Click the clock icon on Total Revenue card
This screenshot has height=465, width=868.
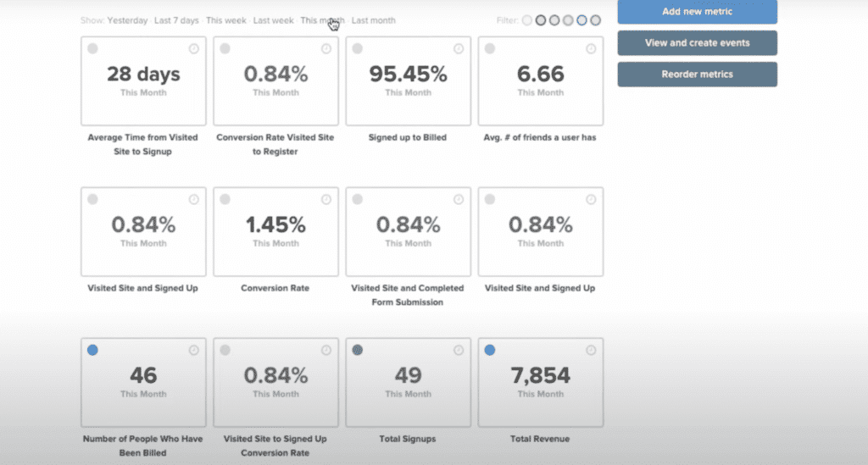pos(591,351)
